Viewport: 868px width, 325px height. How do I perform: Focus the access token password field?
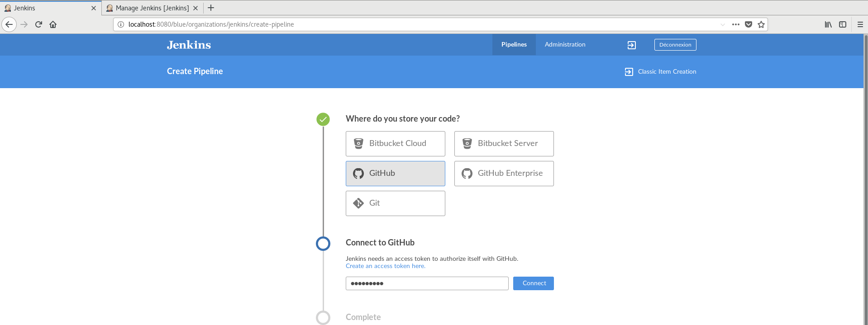427,283
